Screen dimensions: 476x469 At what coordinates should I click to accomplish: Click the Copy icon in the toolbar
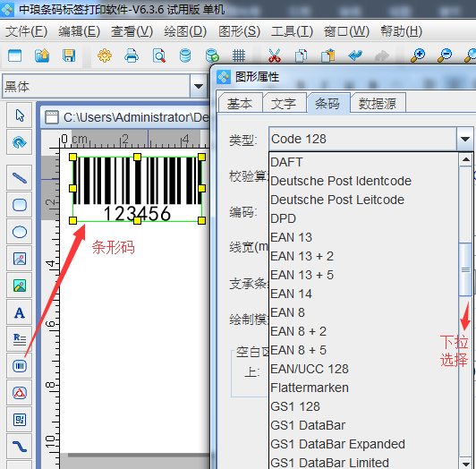pyautogui.click(x=302, y=55)
